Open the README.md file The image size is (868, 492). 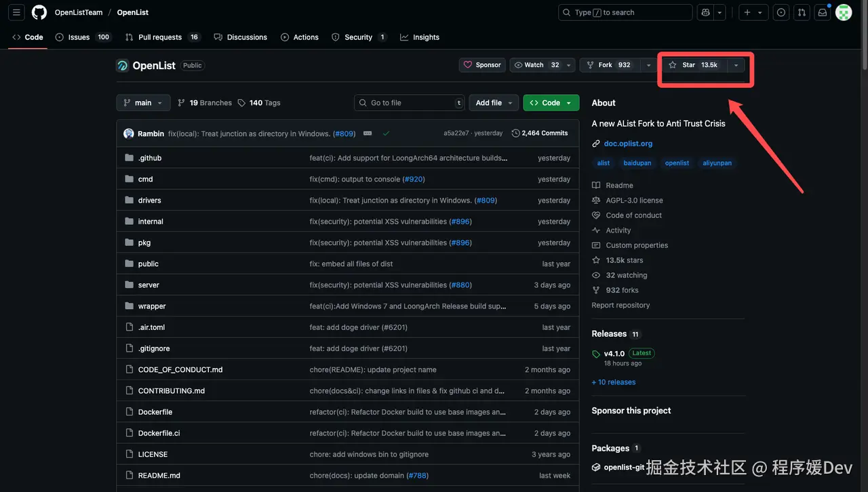[x=159, y=476]
